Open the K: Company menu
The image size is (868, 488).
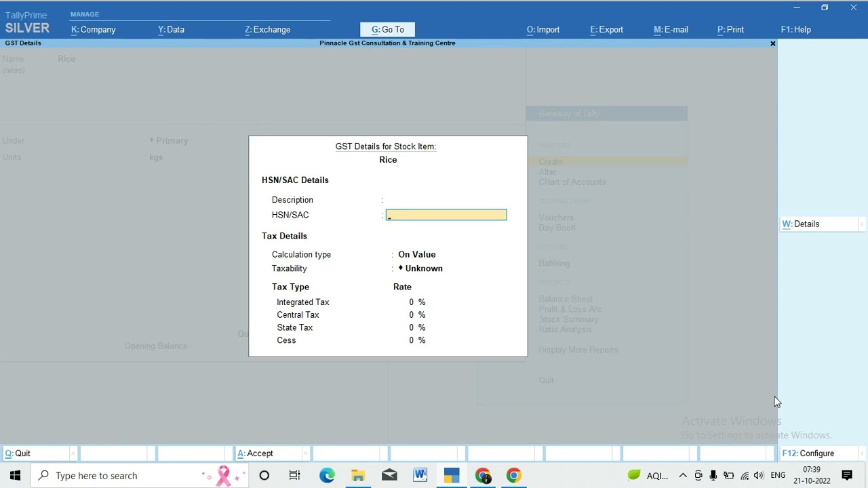[x=94, y=30]
